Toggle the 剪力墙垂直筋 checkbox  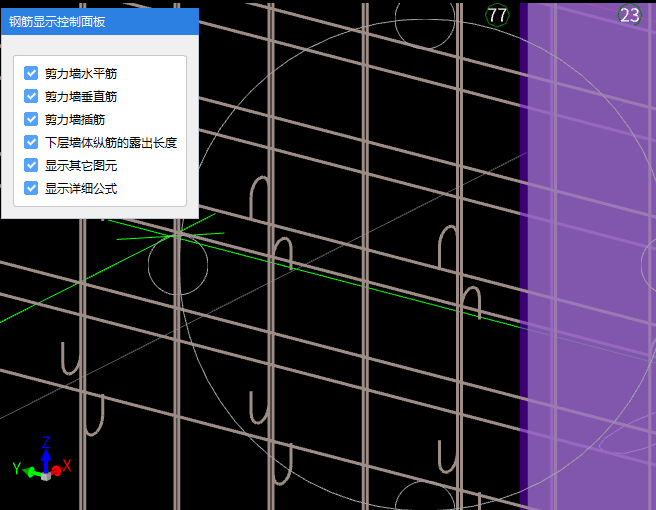click(x=31, y=96)
